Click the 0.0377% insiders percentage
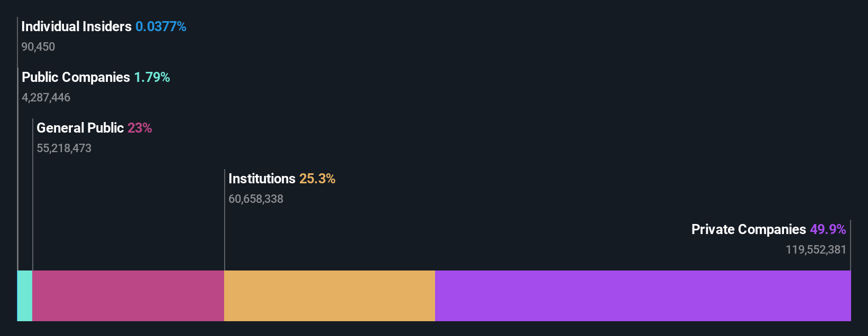Screen dimensions: 868x336 (161, 26)
